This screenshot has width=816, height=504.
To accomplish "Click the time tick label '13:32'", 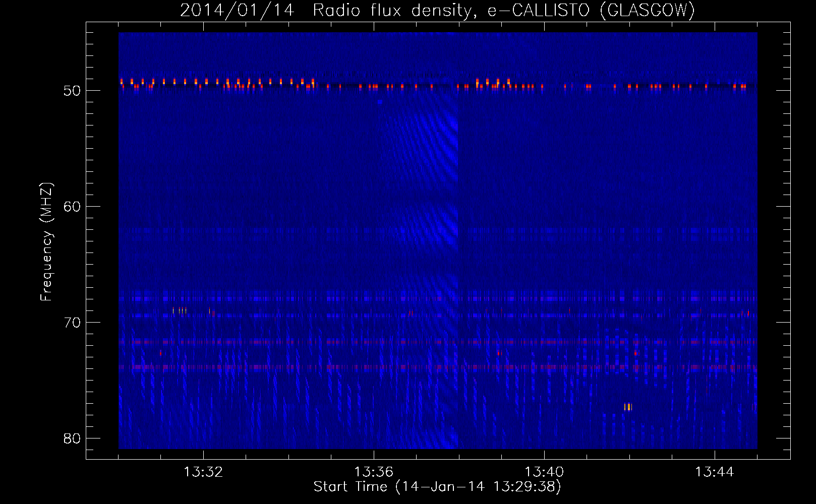I will (x=203, y=472).
